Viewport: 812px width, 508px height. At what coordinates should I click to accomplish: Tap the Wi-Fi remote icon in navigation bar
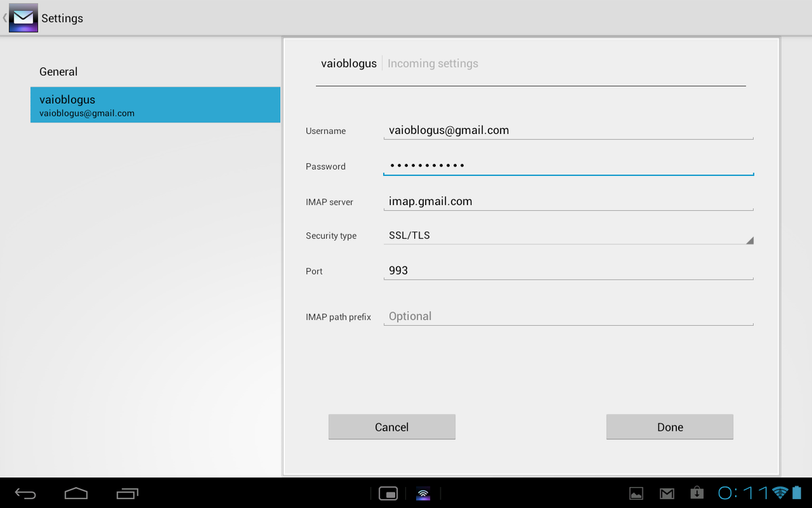point(423,493)
